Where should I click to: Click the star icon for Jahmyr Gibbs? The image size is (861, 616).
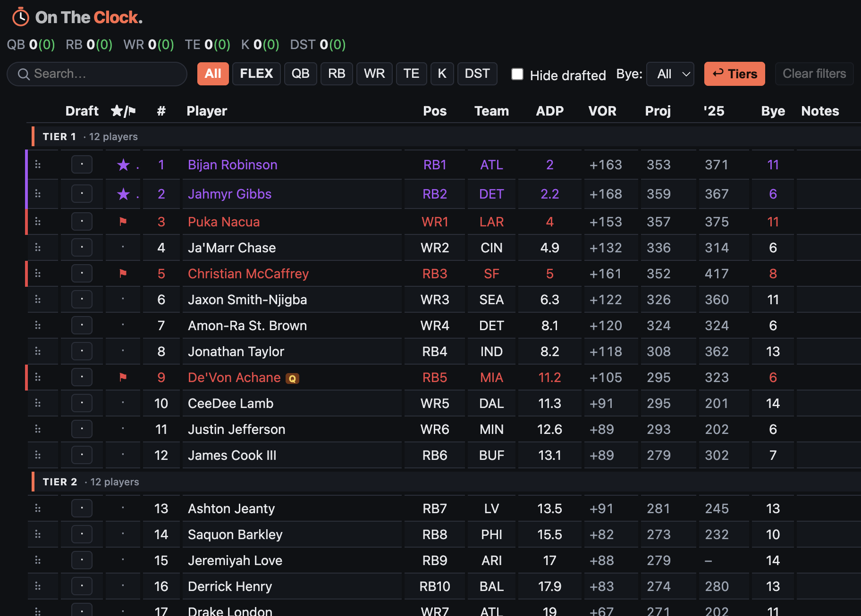click(123, 194)
